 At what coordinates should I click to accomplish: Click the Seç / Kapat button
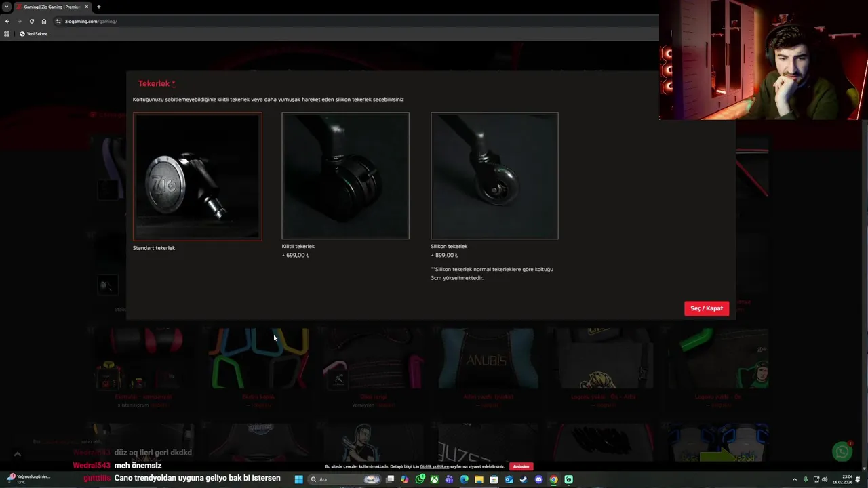click(x=707, y=308)
